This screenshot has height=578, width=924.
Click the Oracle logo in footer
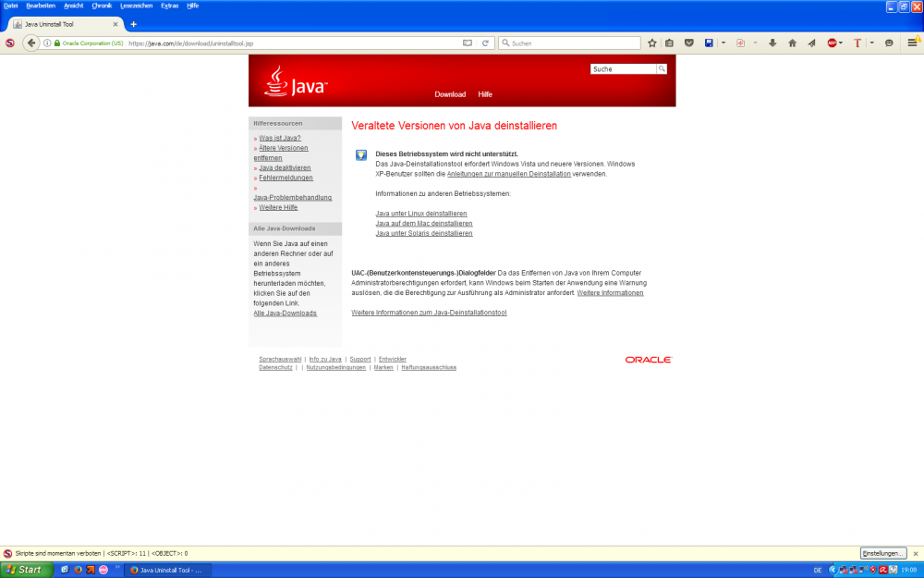(649, 360)
